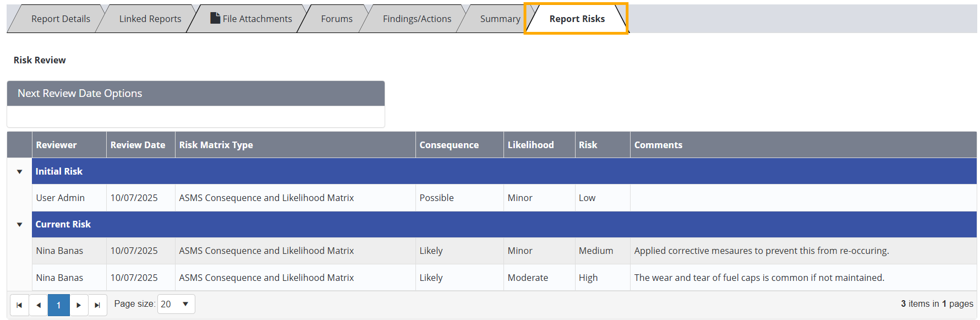Collapse the Initial Risk group
Screen dimensions: 980x320
tap(20, 172)
